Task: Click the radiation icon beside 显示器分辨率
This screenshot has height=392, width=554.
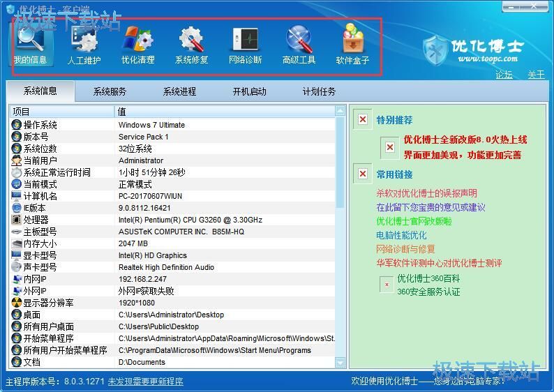Action: 16,303
